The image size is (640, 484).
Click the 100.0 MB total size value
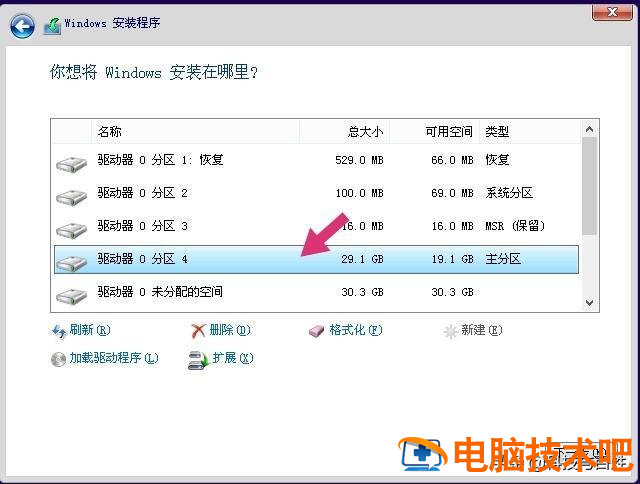tap(359, 193)
